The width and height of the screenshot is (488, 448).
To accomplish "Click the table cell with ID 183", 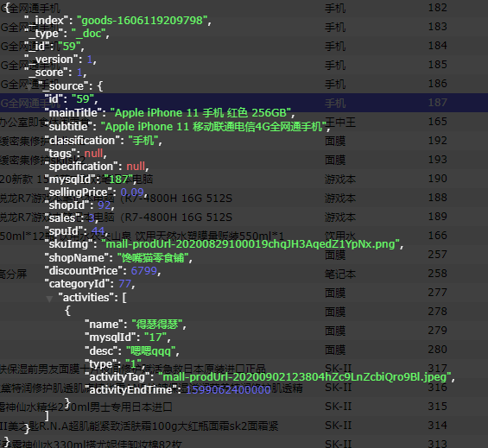I will point(437,27).
